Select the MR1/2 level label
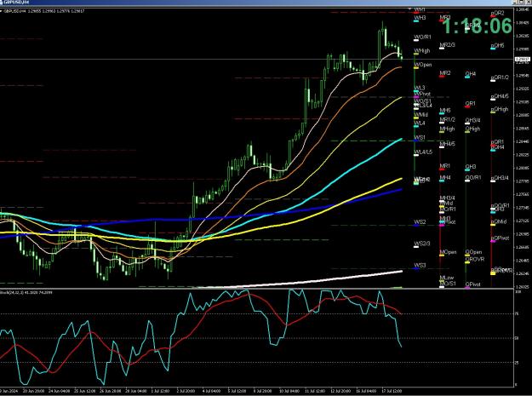532x396 pixels. click(447, 119)
